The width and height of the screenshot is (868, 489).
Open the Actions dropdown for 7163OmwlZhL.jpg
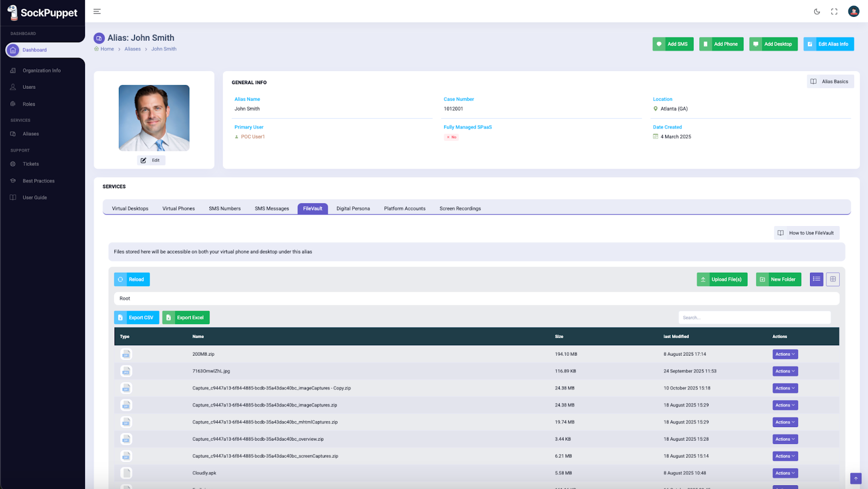click(785, 371)
